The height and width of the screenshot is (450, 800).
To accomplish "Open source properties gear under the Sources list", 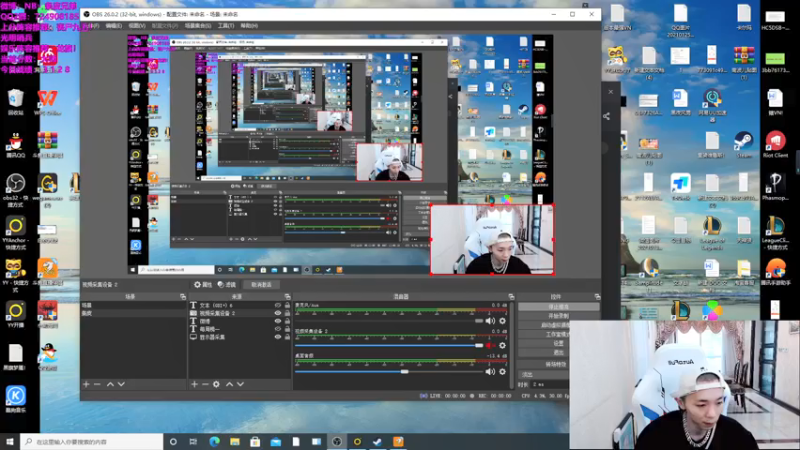I will tap(216, 384).
